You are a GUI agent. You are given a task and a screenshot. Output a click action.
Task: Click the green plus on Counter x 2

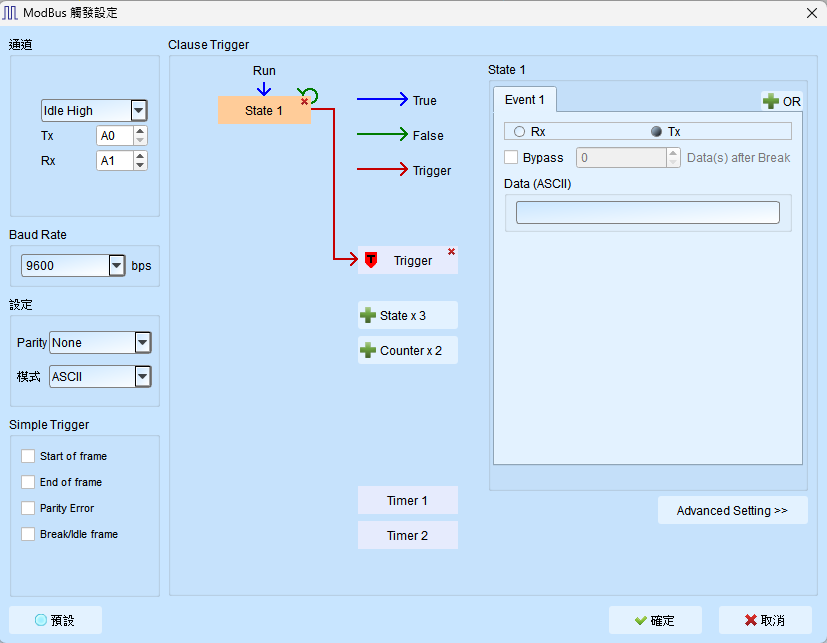(x=368, y=350)
